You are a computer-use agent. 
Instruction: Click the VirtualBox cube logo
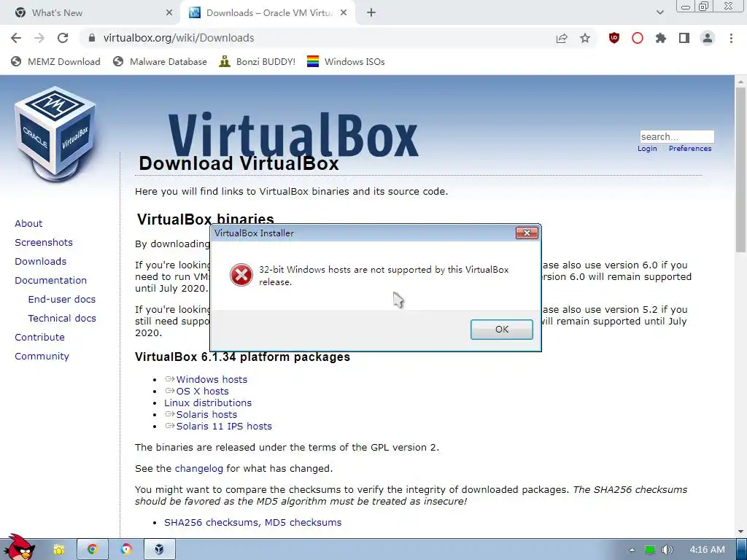55,133
